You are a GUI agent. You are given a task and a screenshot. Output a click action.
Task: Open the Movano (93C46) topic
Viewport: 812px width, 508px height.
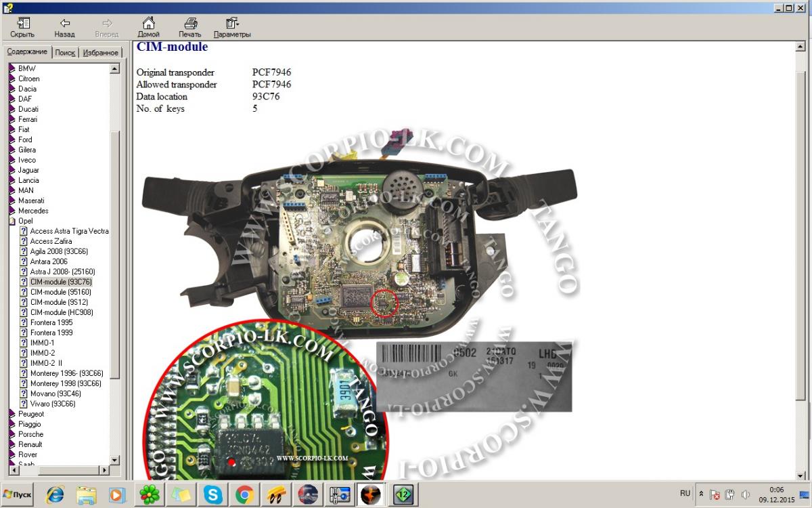55,394
